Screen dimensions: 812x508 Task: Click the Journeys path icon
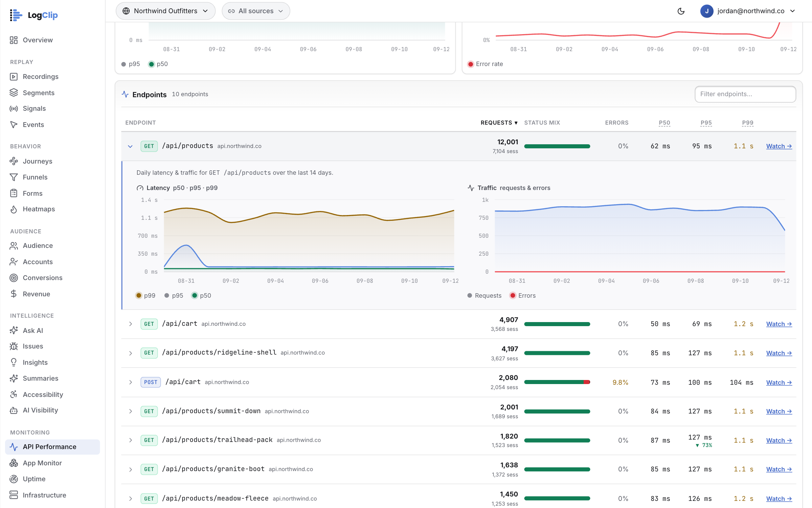coord(14,161)
